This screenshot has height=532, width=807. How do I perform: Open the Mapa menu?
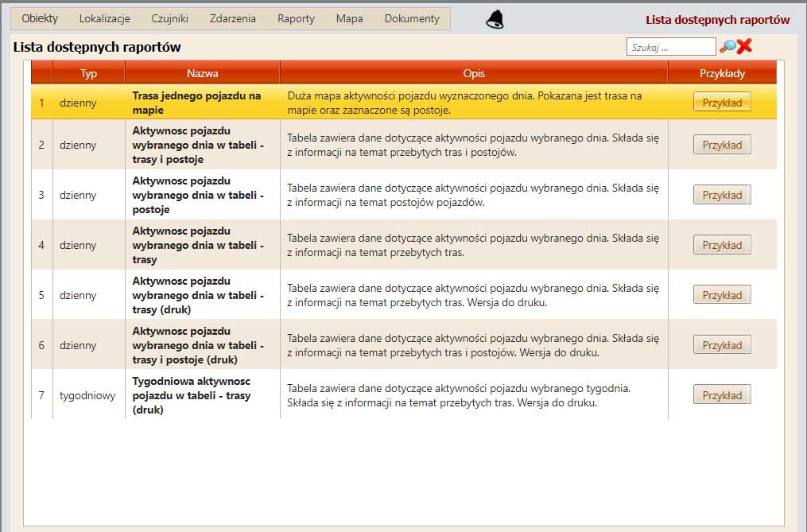pyautogui.click(x=350, y=18)
